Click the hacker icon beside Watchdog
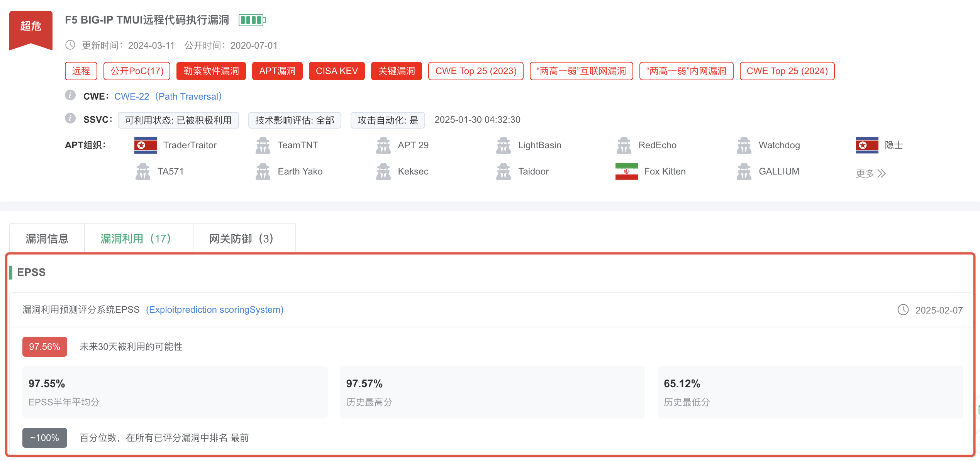 coord(744,145)
